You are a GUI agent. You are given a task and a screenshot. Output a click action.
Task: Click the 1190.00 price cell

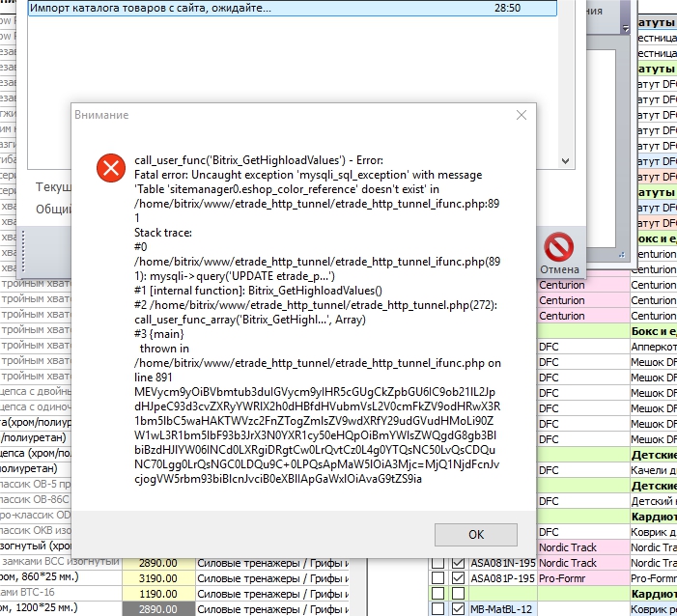pyautogui.click(x=158, y=594)
